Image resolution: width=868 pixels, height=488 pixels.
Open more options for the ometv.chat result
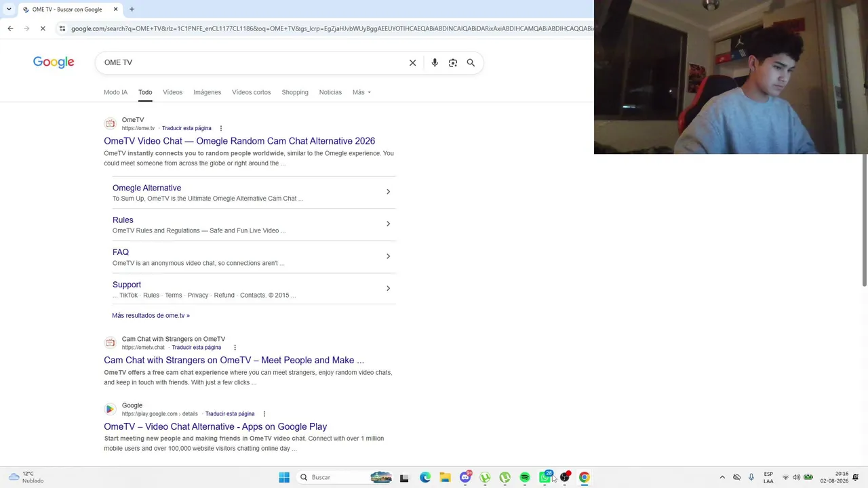coord(235,348)
